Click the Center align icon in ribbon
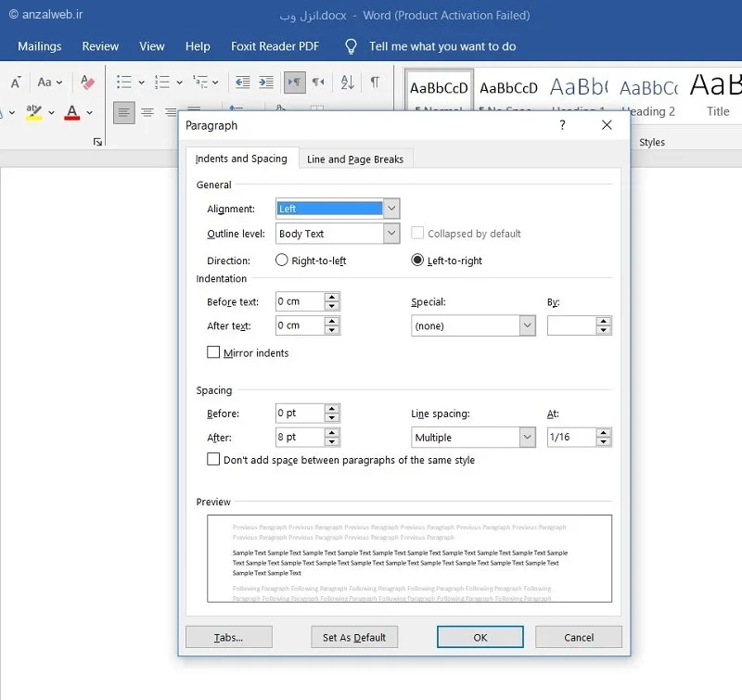The width and height of the screenshot is (742, 700). coord(147,113)
